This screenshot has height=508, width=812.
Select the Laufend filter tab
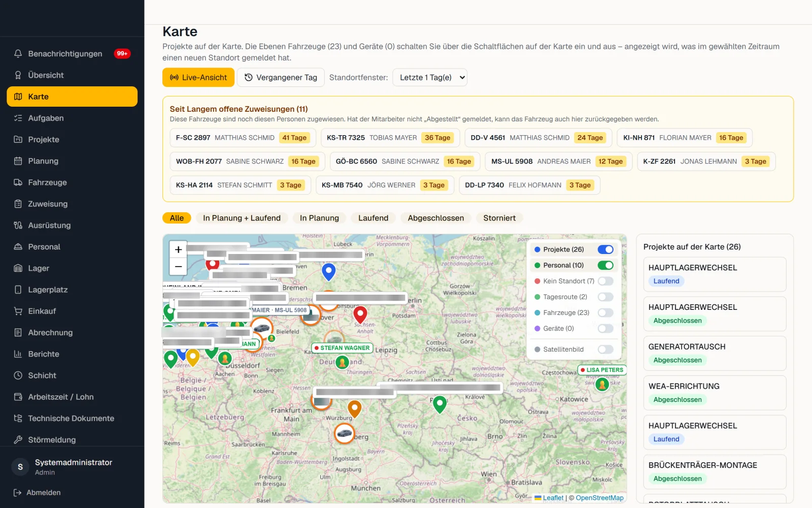[x=373, y=218]
